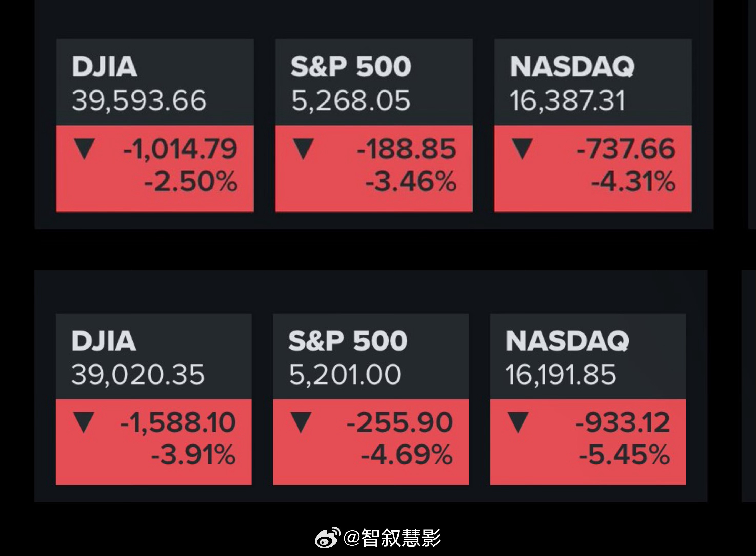The image size is (756, 556).
Task: Click the -3.46% S&P 500 change
Action: point(411,182)
